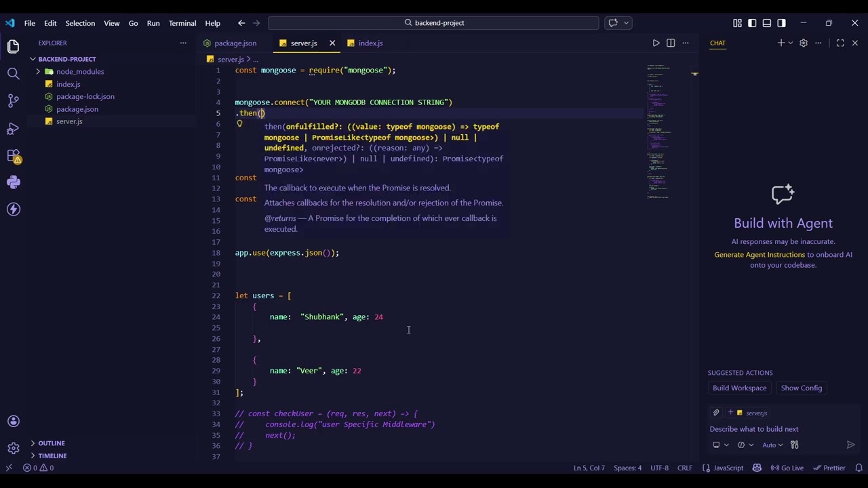Open Source Control view in activity bar
Screen dimensions: 868x488
[x=14, y=101]
